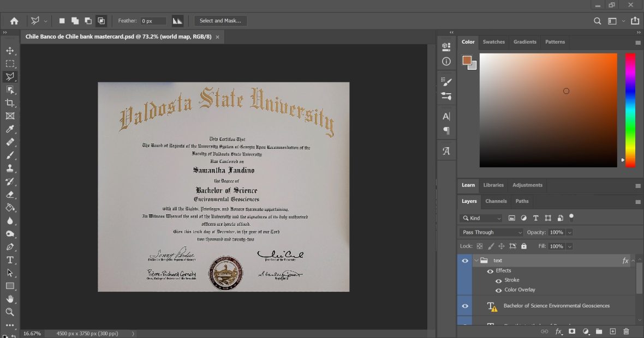Select the Rectangle shape tool
Image resolution: width=644 pixels, height=338 pixels.
(x=10, y=286)
